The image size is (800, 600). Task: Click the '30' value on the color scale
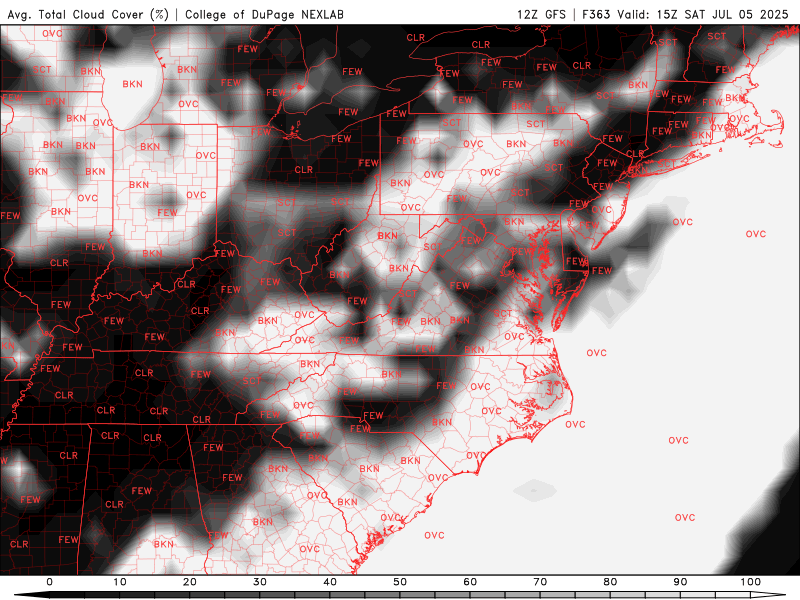pos(260,582)
